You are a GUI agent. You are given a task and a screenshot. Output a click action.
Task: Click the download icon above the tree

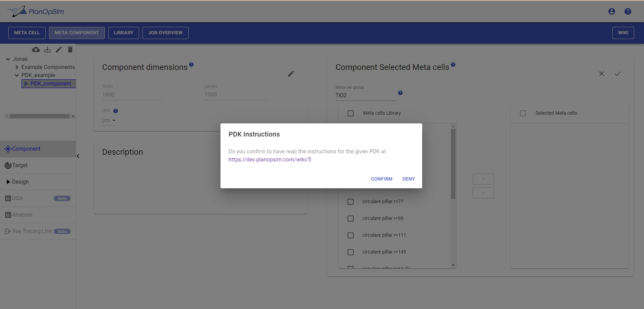tap(47, 50)
